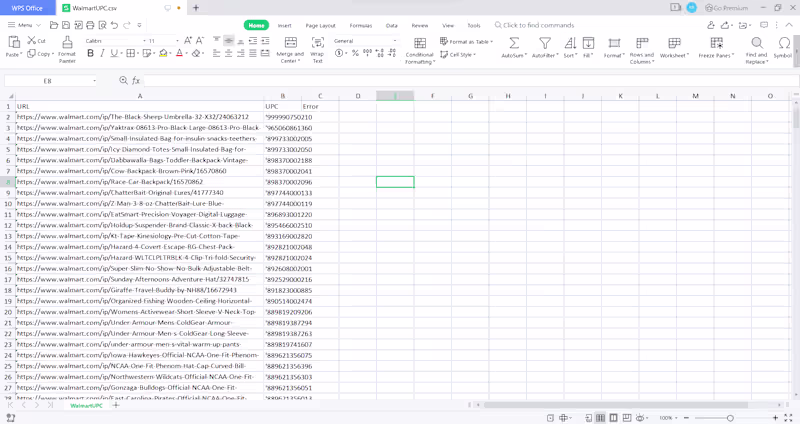
Task: Switch to the Review tab
Action: [x=420, y=26]
